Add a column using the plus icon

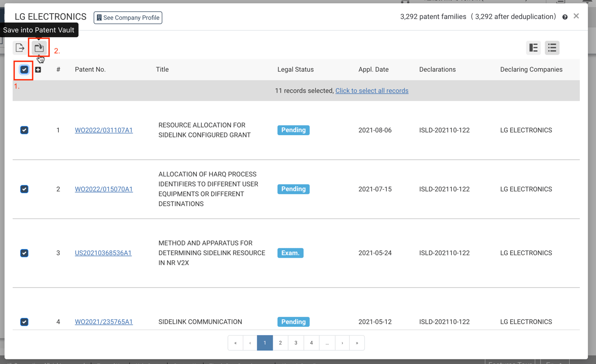(38, 69)
